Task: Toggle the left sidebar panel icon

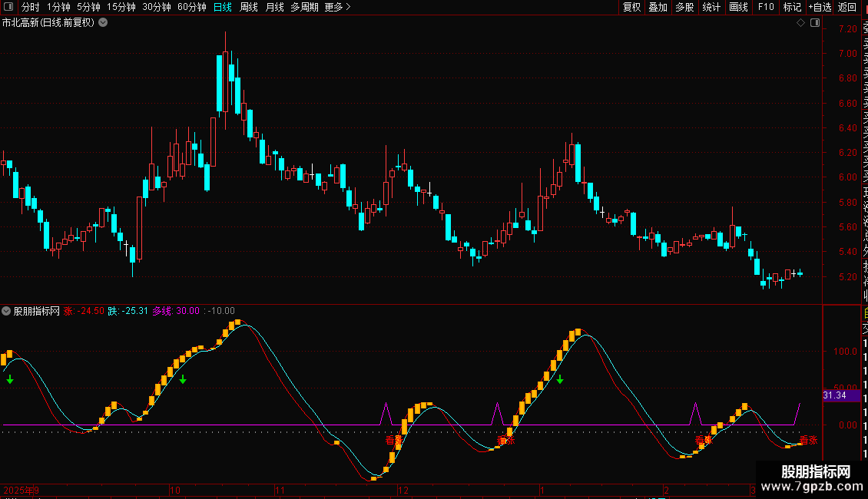Action: [x=8, y=7]
